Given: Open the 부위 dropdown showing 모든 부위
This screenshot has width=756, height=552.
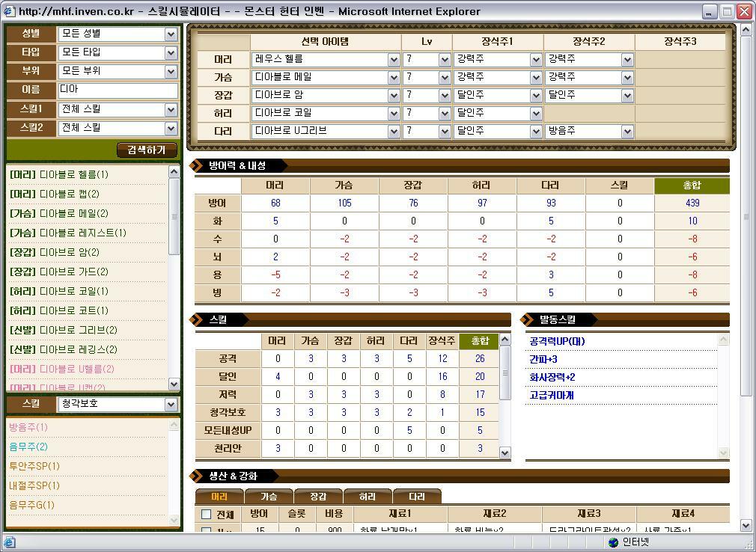Looking at the screenshot, I should click(116, 70).
